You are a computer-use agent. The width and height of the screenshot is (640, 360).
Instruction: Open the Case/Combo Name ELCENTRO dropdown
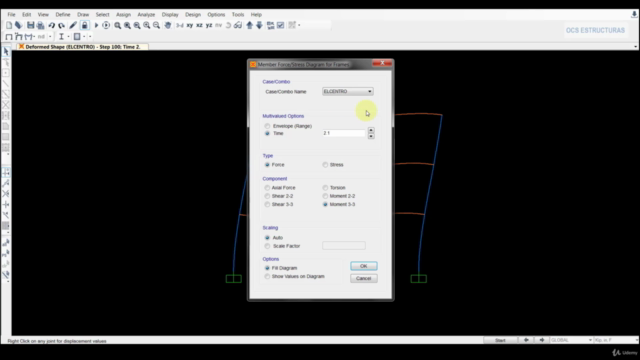[x=347, y=91]
